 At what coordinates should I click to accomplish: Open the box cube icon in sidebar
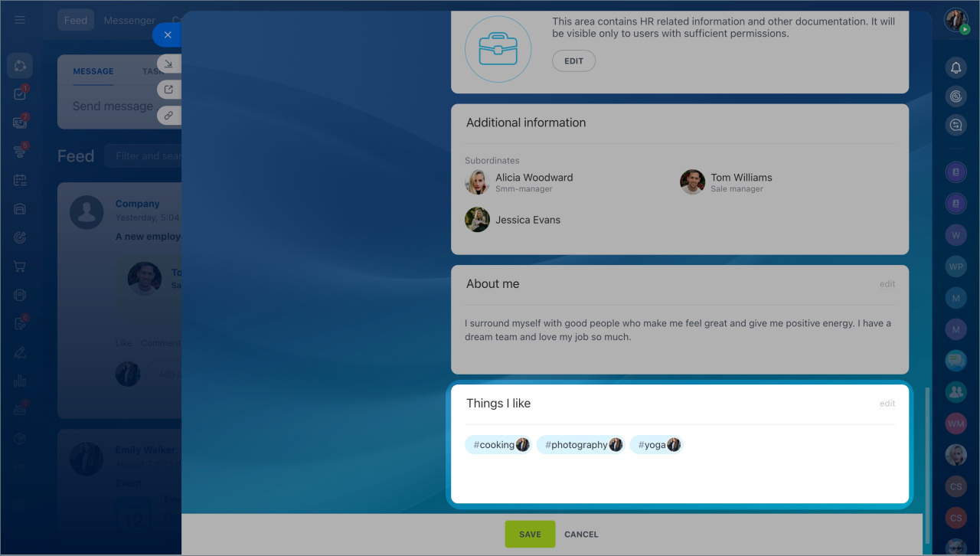pos(20,438)
